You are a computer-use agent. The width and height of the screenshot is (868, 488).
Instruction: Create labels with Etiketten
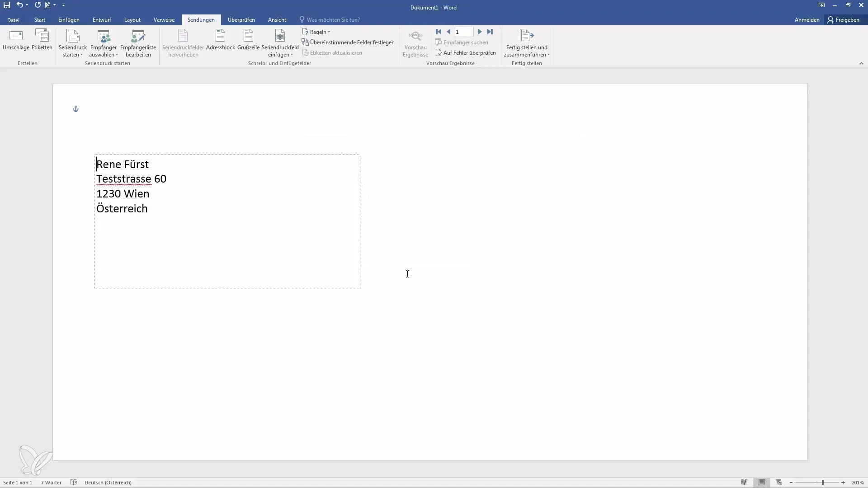(x=42, y=41)
